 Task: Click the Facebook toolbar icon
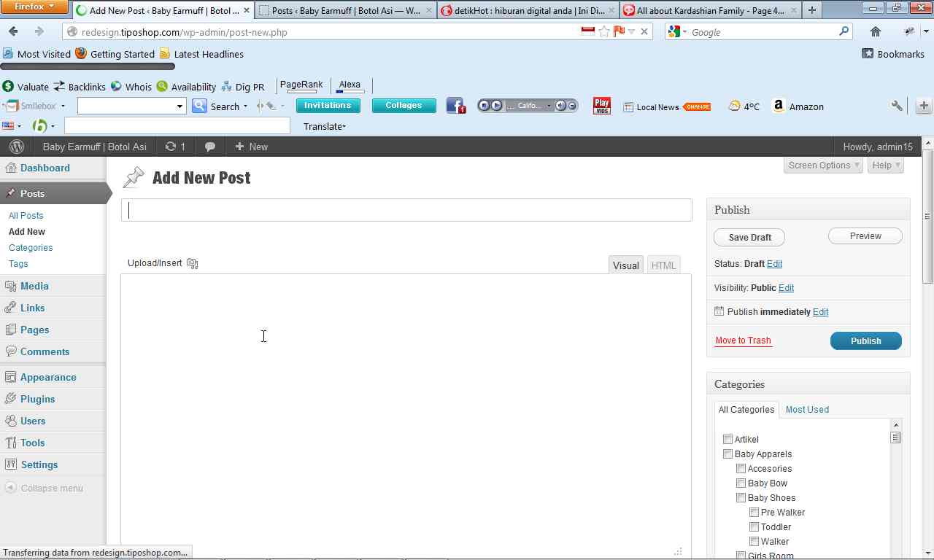click(456, 106)
